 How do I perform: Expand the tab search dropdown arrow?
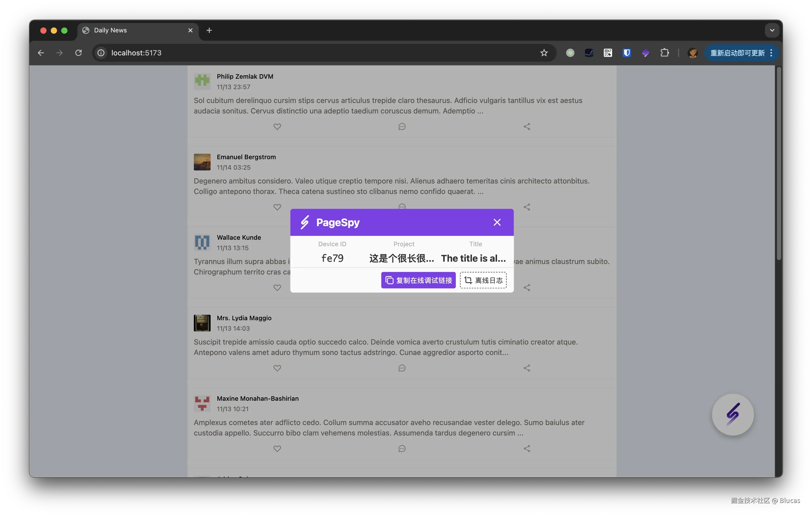click(x=772, y=30)
